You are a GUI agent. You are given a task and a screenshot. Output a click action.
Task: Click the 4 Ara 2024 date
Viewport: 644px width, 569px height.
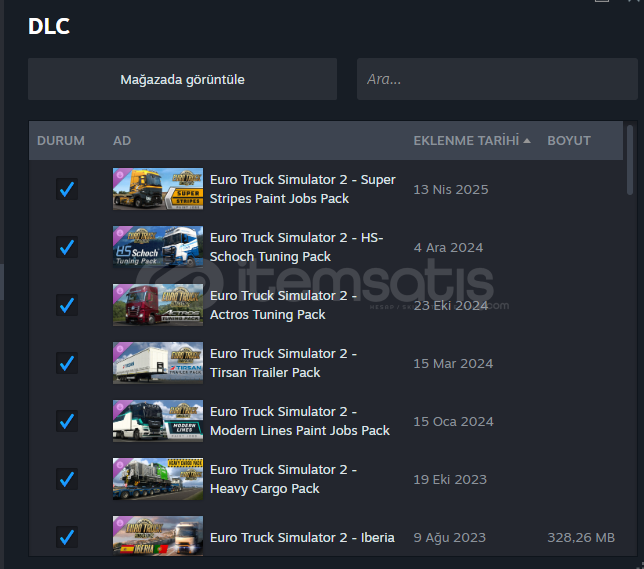click(x=448, y=247)
